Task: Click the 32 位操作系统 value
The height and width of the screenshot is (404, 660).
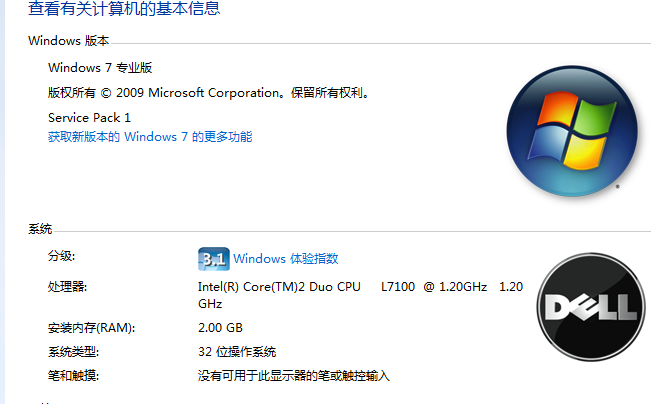Action: 237,351
